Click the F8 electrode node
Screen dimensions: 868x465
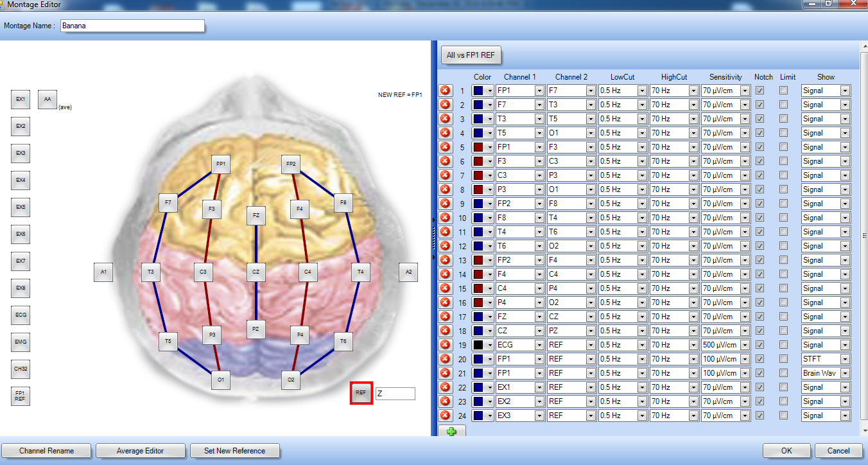(343, 202)
